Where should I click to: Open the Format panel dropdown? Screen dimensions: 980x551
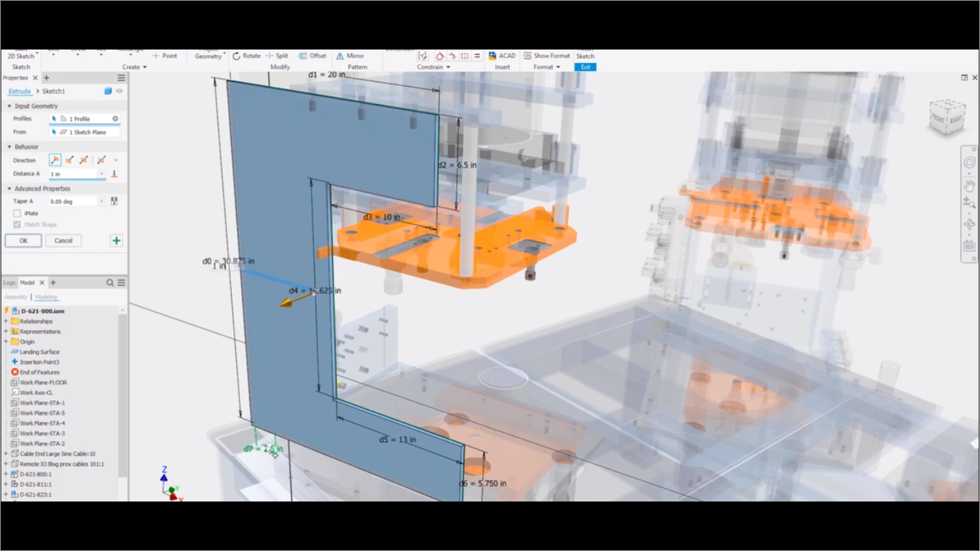point(547,67)
